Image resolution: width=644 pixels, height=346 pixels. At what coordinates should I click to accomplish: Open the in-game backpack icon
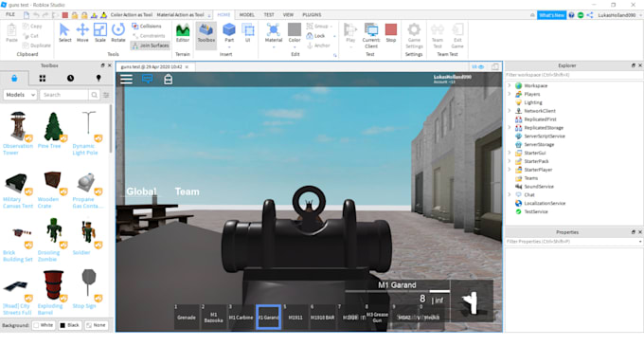tap(168, 79)
